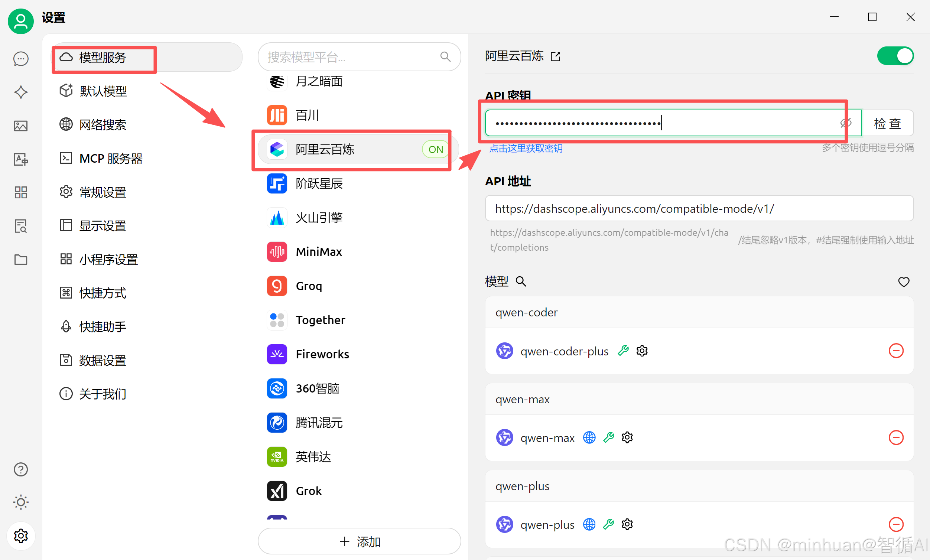The image size is (930, 560).
Task: Open the 默认模型 settings menu
Action: [103, 91]
